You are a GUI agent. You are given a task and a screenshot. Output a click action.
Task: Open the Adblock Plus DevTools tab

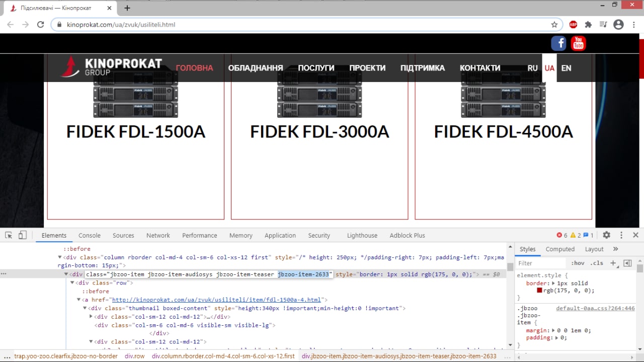pos(407,235)
